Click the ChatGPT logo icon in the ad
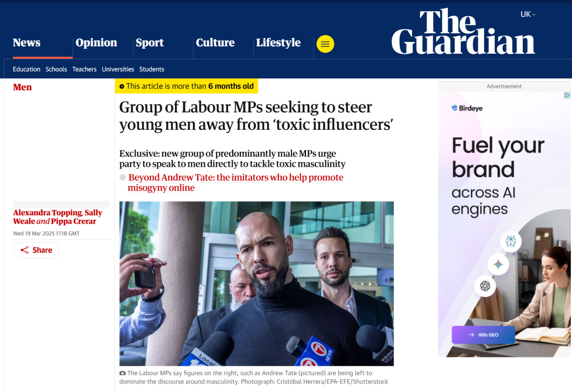The height and width of the screenshot is (392, 572). (485, 286)
